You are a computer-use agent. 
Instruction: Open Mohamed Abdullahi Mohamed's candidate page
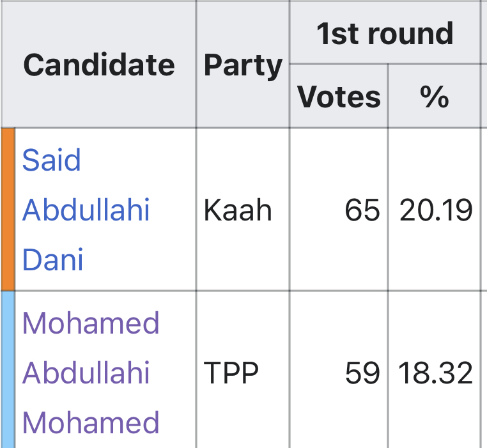(x=91, y=373)
